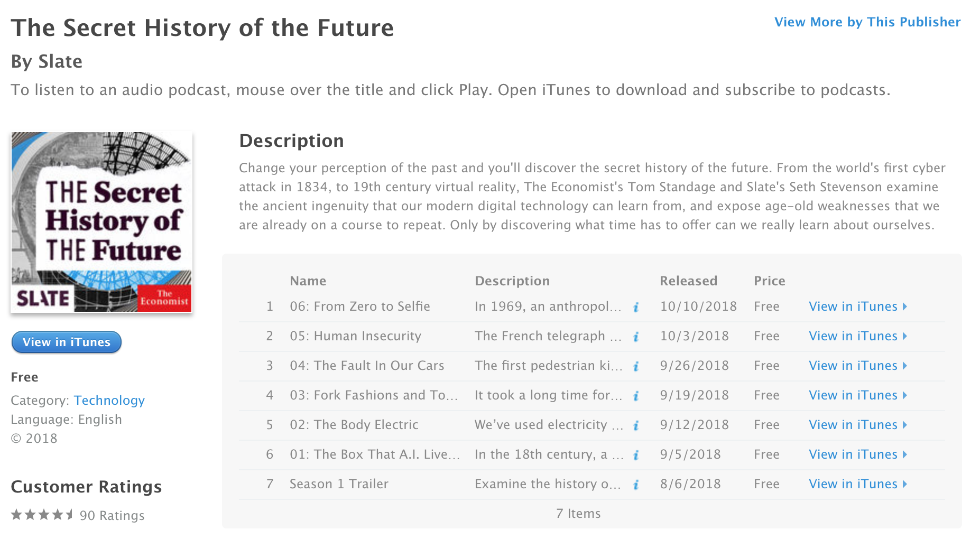
Task: Click the customer star rating icons
Action: (42, 515)
